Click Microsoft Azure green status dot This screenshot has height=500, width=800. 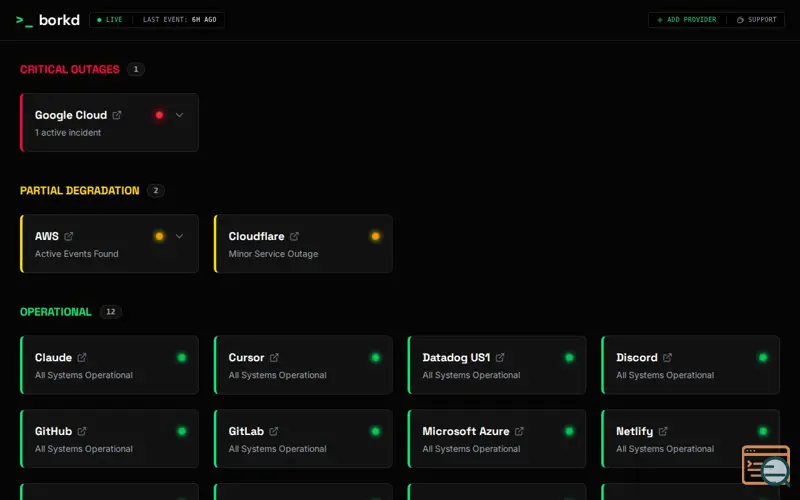[569, 431]
